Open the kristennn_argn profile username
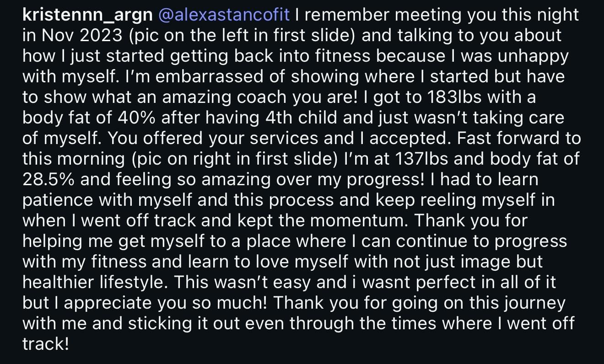 pos(87,15)
